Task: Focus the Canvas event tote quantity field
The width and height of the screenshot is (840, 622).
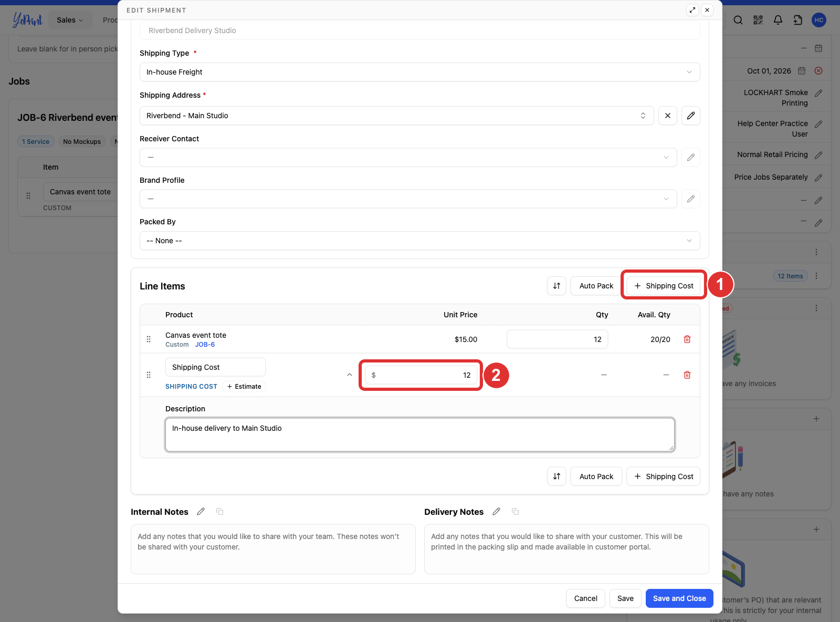Action: tap(558, 339)
